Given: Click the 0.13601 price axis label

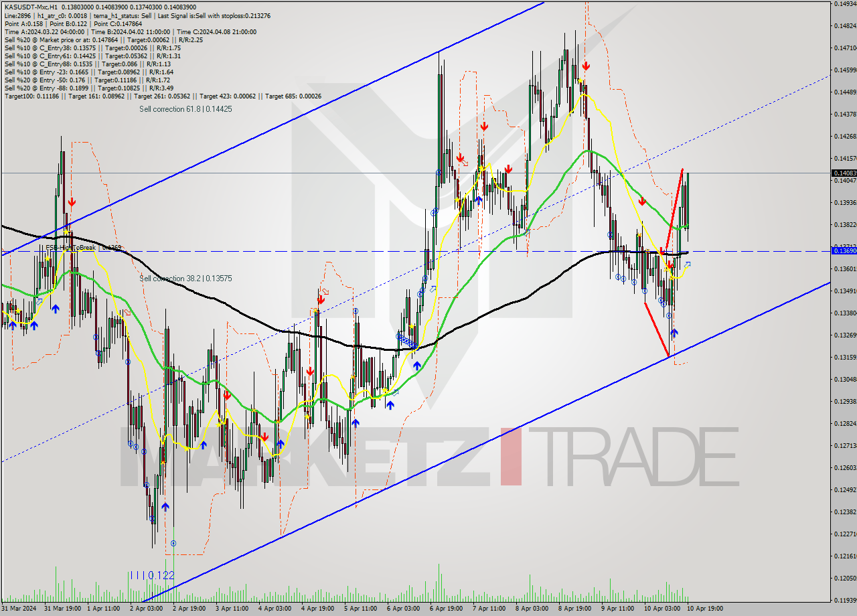Looking at the screenshot, I should coord(844,268).
